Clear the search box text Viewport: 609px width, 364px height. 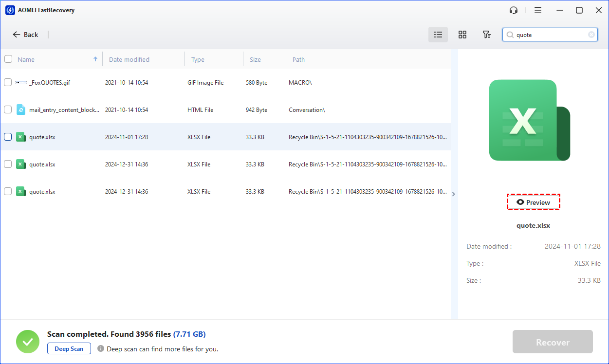[x=591, y=35]
